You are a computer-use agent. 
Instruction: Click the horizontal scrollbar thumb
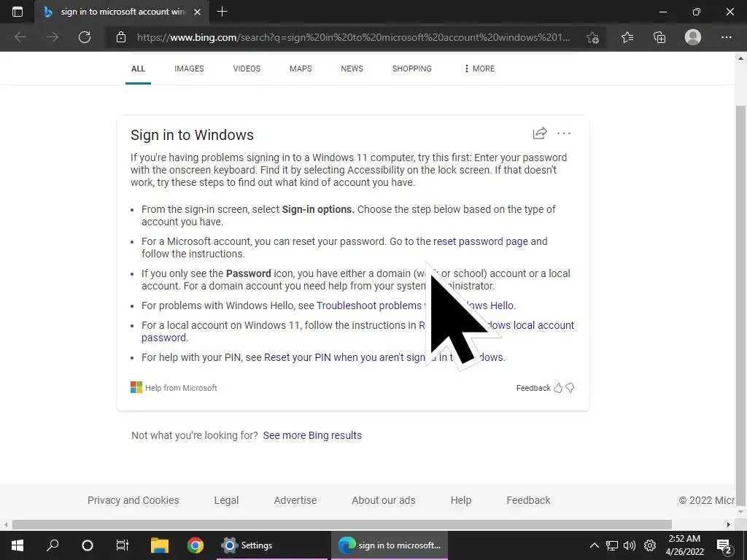tap(342, 524)
